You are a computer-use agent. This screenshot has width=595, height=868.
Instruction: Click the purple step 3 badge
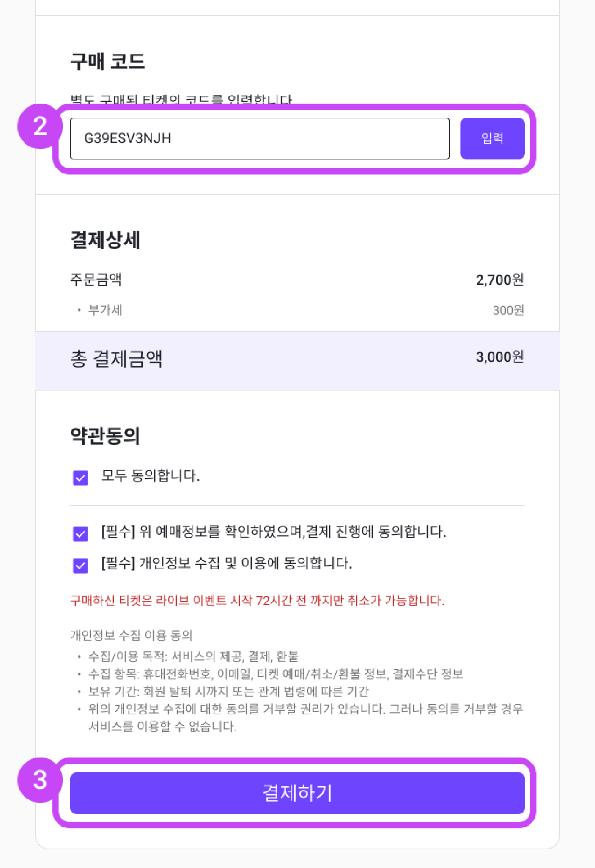[40, 780]
